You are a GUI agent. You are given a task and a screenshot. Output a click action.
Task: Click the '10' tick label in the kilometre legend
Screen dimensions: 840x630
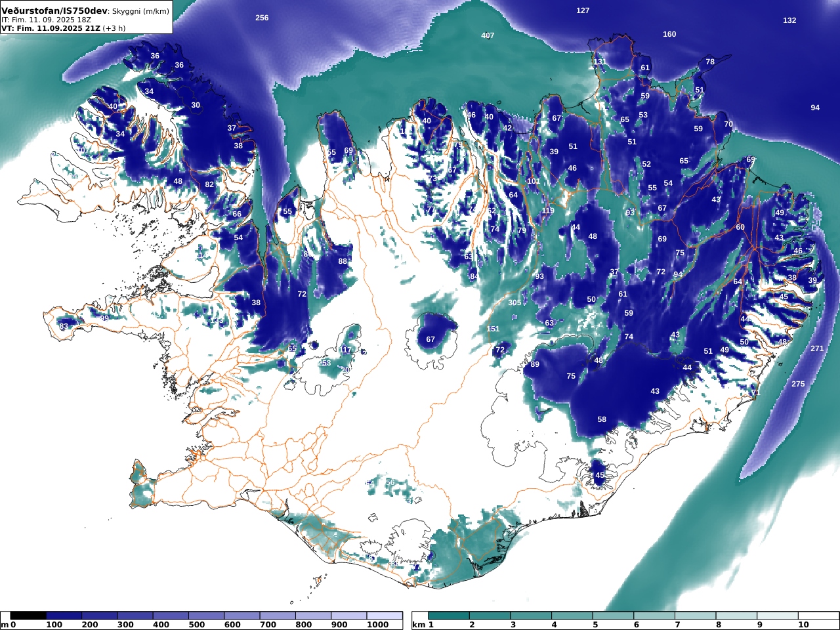pos(804,625)
